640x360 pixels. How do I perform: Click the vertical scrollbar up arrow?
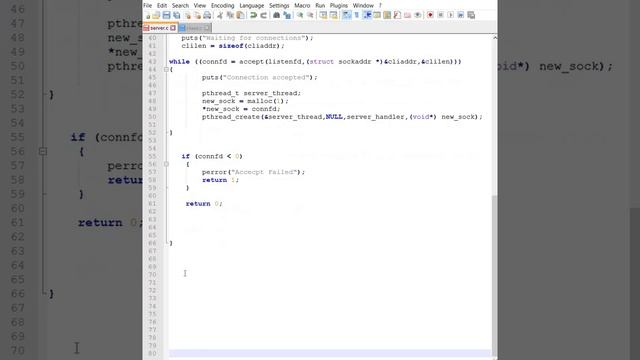tap(495, 38)
